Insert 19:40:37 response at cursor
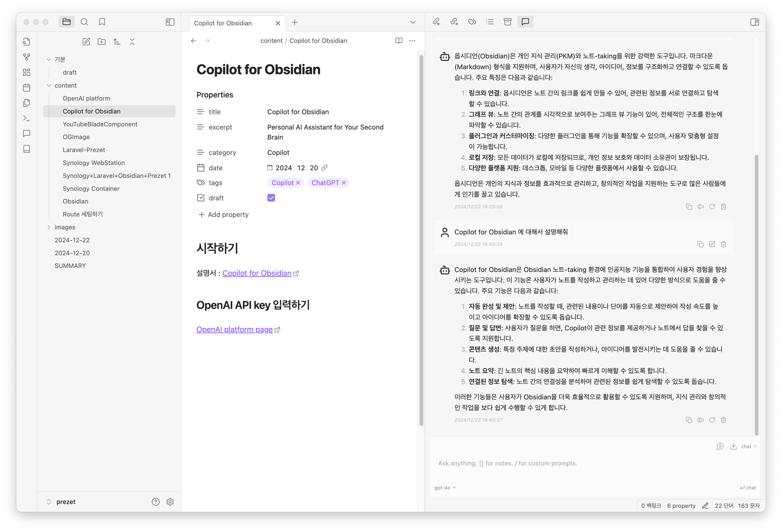 click(701, 420)
